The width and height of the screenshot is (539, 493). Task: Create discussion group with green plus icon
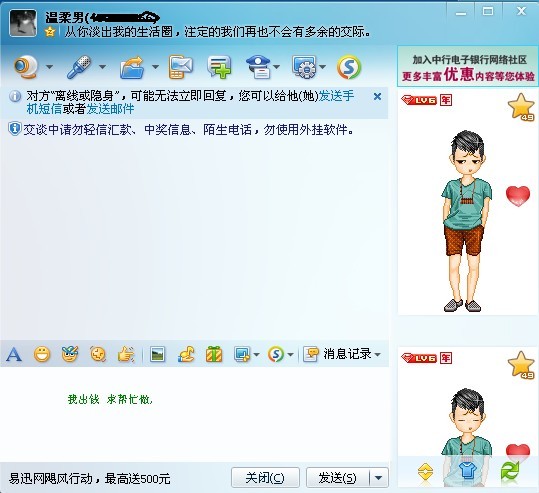point(219,67)
